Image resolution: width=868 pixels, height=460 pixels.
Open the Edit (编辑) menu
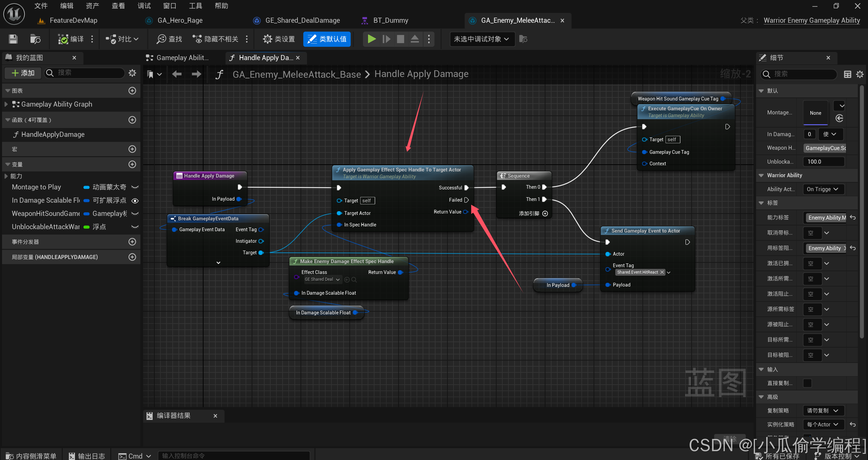[x=67, y=6]
